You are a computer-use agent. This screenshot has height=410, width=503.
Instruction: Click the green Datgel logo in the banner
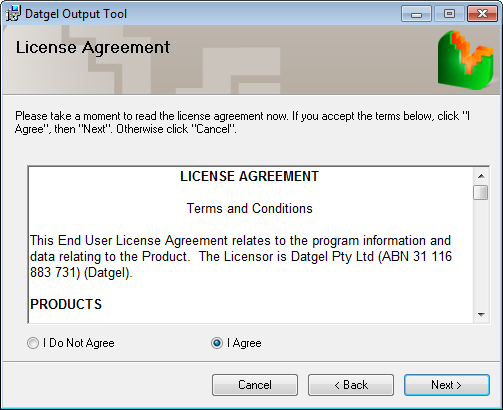tap(465, 60)
